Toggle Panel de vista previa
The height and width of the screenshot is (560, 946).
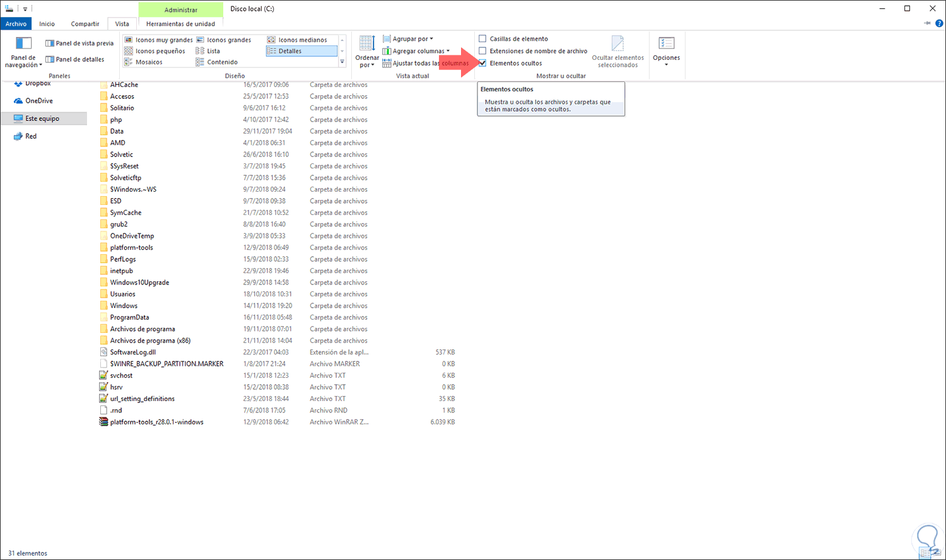click(x=79, y=44)
